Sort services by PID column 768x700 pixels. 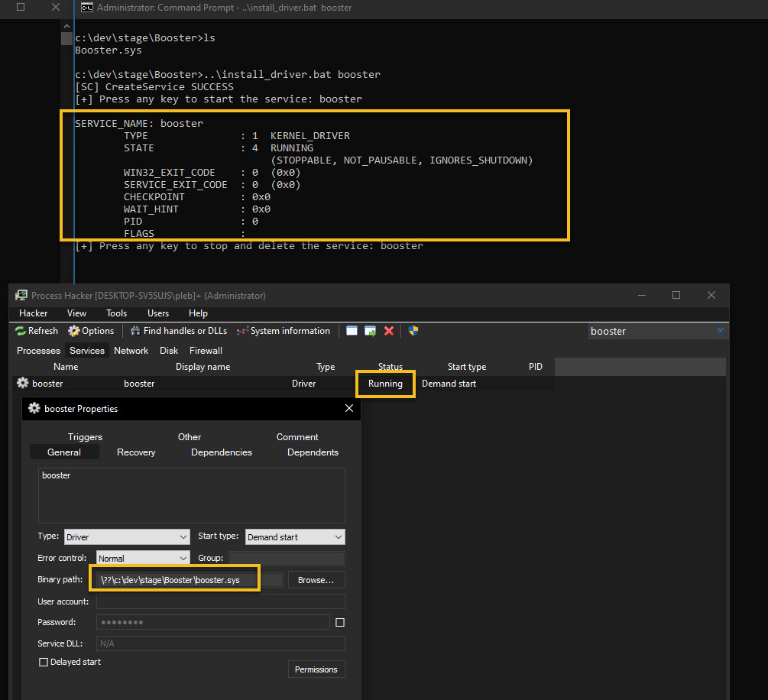536,367
